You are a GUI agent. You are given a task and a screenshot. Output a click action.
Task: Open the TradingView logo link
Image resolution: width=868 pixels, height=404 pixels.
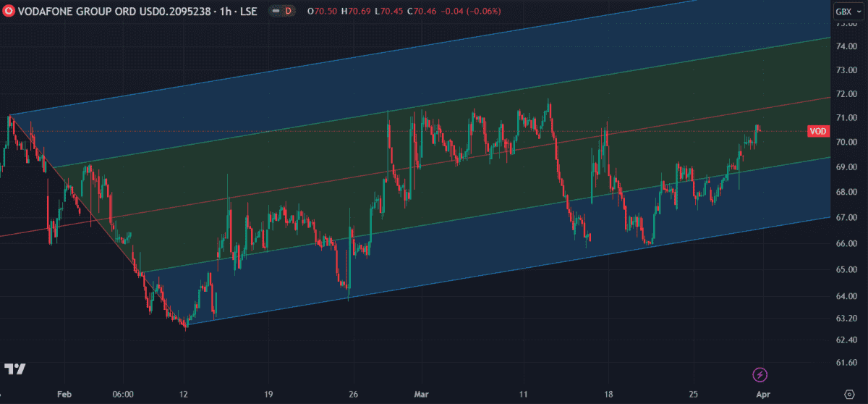click(x=14, y=369)
